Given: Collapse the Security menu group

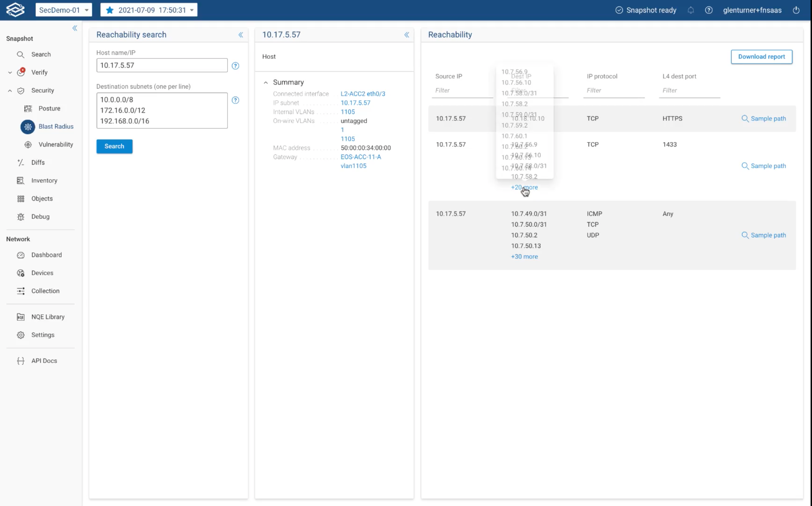Looking at the screenshot, I should coord(10,90).
